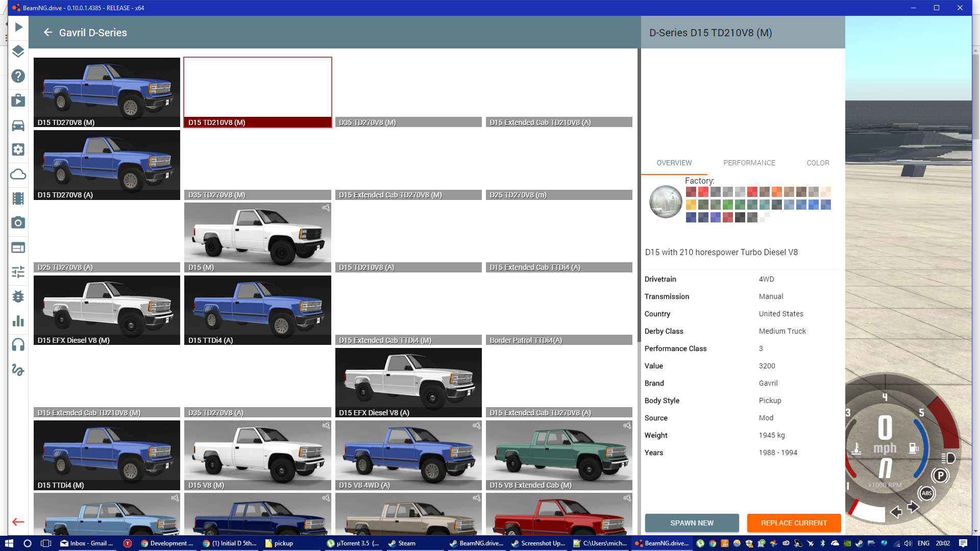Switch to the COLOR tab
This screenshot has height=551, width=980.
tap(818, 163)
